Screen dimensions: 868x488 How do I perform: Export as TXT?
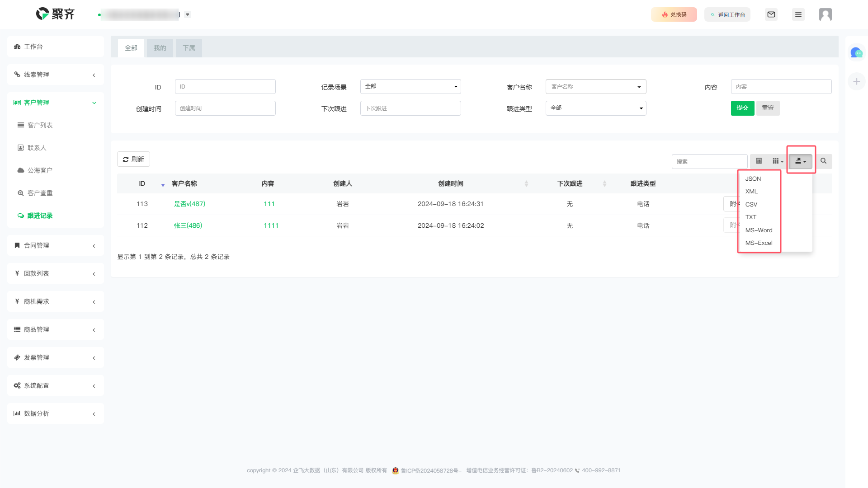(x=751, y=217)
